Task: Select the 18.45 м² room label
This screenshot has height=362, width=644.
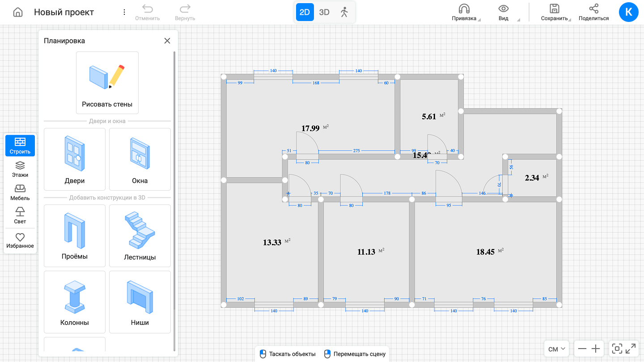Action: pyautogui.click(x=490, y=252)
